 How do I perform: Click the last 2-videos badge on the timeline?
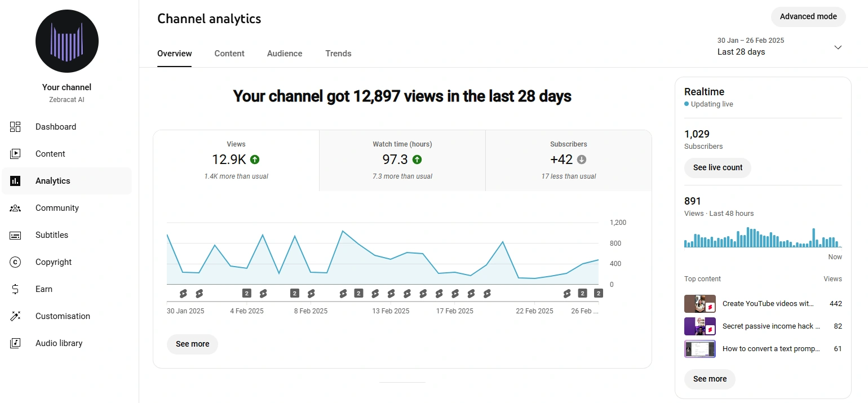click(599, 293)
